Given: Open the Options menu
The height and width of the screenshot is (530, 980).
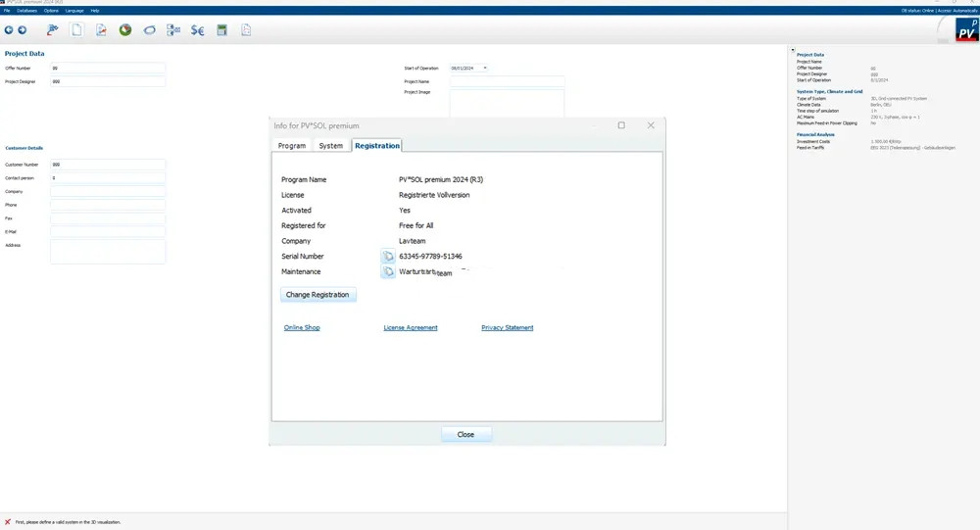Looking at the screenshot, I should (x=51, y=11).
